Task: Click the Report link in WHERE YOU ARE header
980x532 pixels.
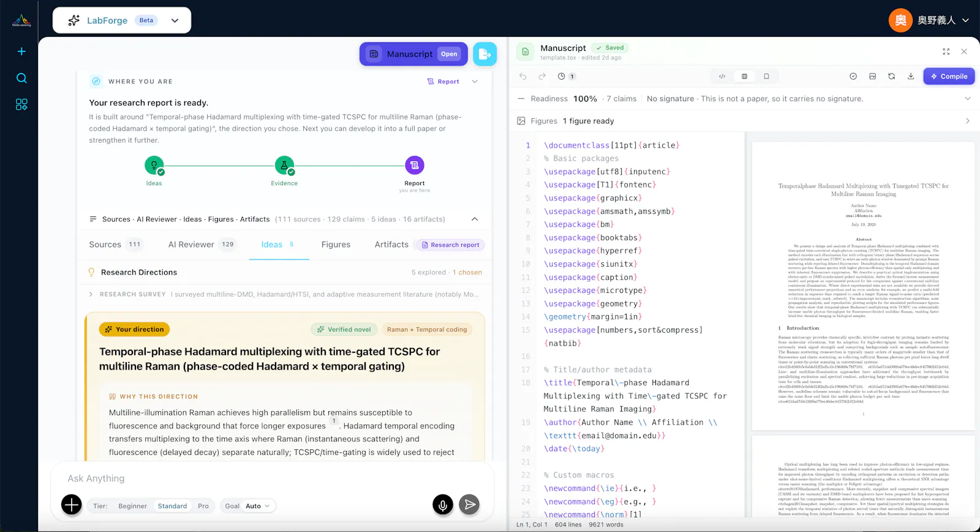Action: click(x=443, y=82)
